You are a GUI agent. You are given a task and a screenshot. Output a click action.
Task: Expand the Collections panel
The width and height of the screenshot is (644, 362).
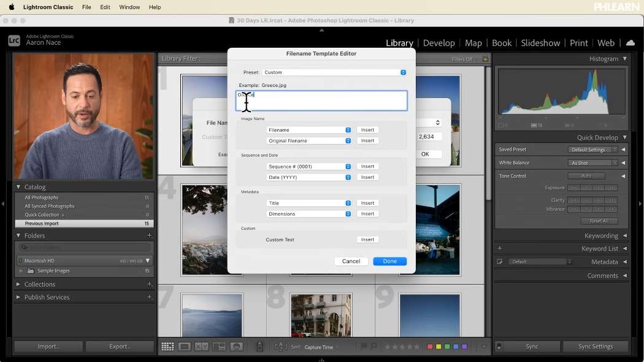[18, 284]
